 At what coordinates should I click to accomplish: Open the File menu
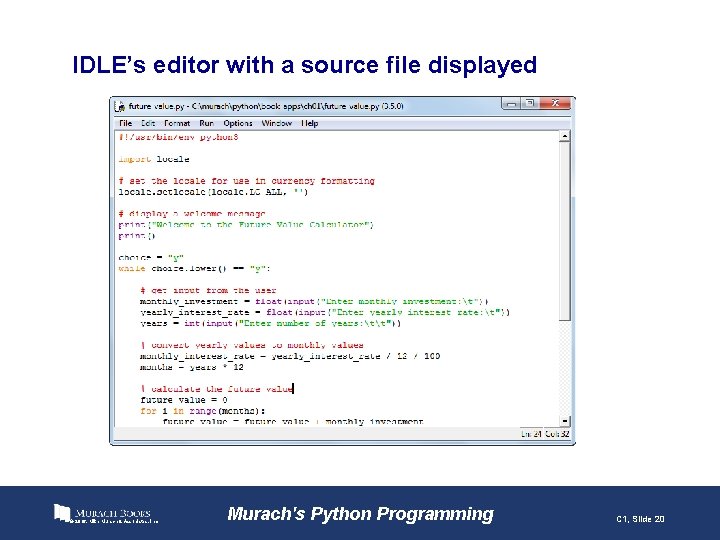[125, 123]
